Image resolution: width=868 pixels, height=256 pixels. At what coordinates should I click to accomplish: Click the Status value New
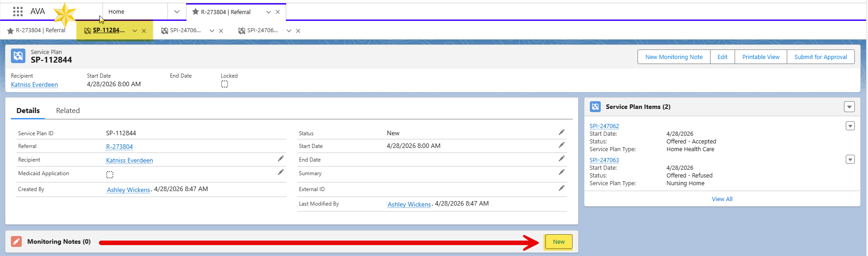pos(393,133)
